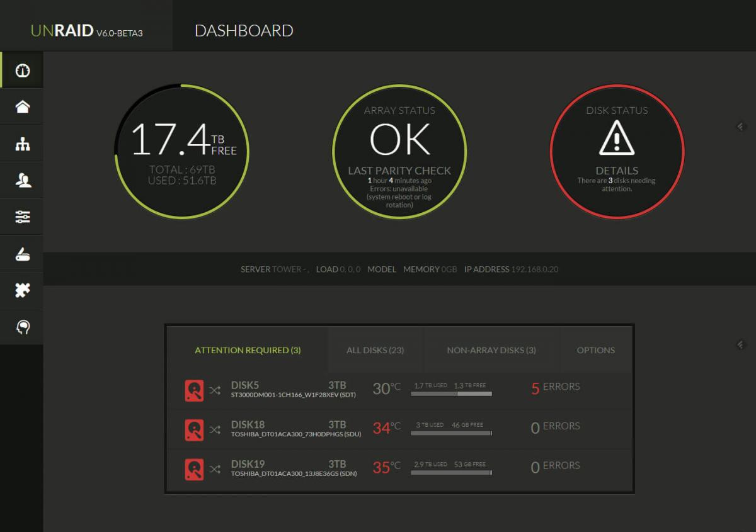The image size is (756, 532).
Task: Open the support head sidebar icon
Action: (x=23, y=327)
